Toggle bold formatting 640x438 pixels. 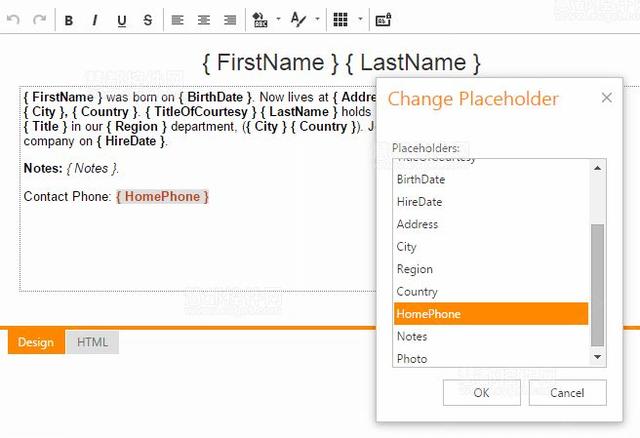coord(69,20)
